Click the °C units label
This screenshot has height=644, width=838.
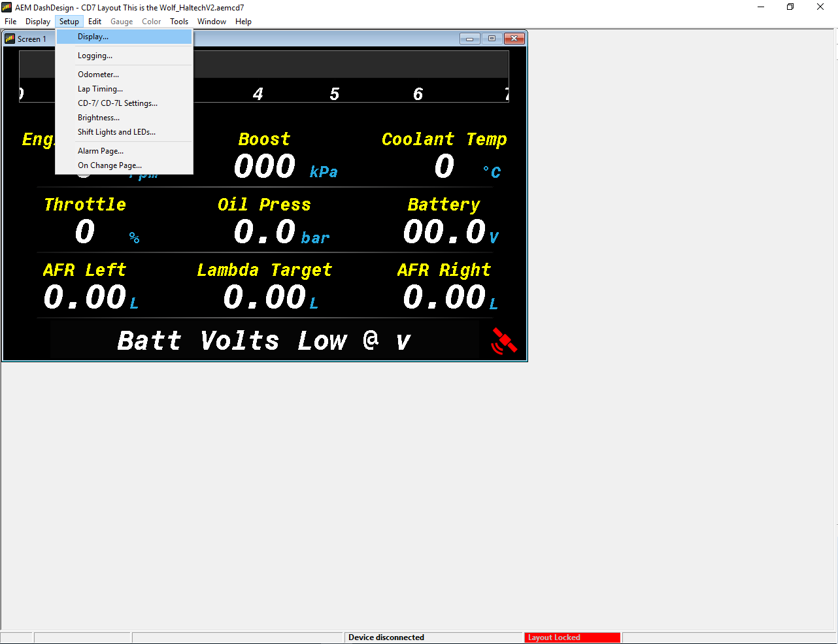(x=492, y=172)
